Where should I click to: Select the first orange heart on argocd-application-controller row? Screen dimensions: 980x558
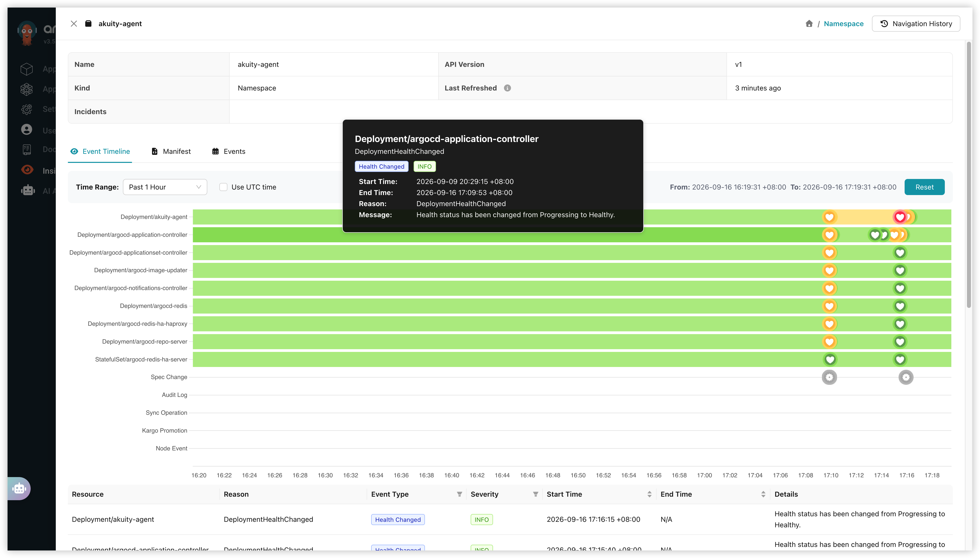829,235
